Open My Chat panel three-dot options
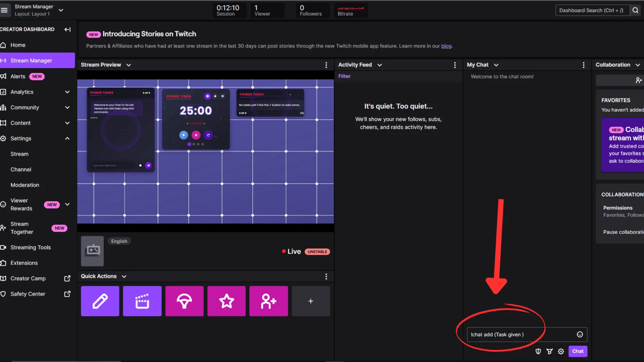This screenshot has height=362, width=644. click(x=584, y=65)
